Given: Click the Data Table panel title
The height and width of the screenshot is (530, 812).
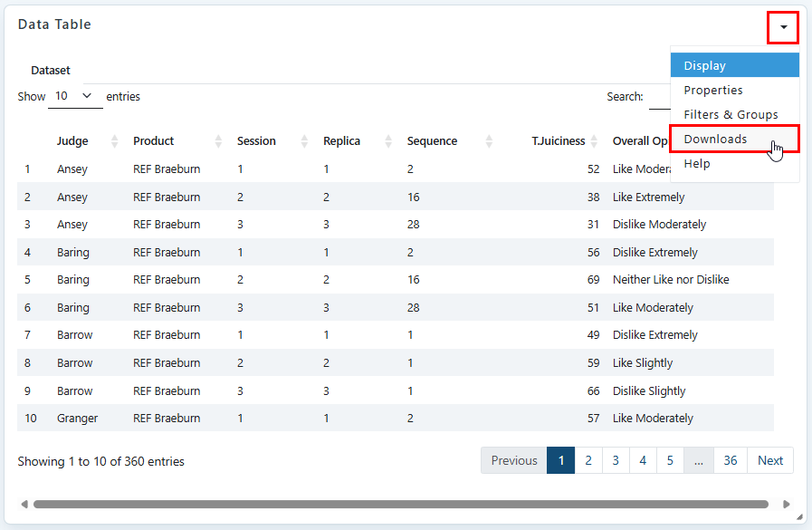Looking at the screenshot, I should (x=54, y=24).
